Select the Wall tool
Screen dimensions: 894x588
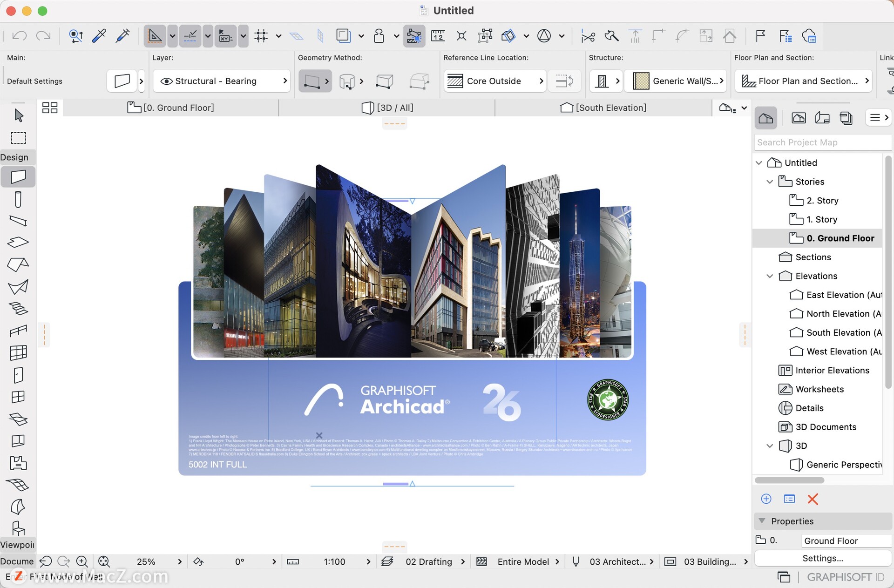(18, 177)
